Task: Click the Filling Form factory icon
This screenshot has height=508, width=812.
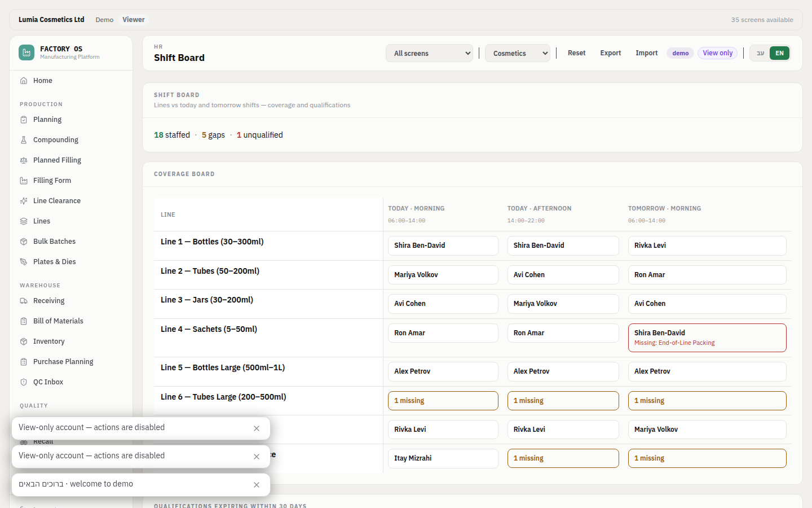Action: [x=24, y=181]
